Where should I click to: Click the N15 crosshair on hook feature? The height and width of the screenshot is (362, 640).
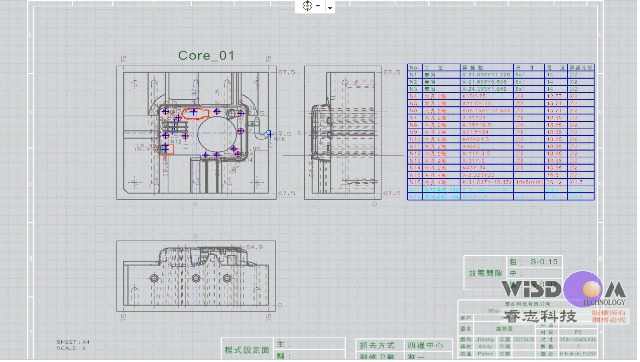pyautogui.click(x=269, y=134)
